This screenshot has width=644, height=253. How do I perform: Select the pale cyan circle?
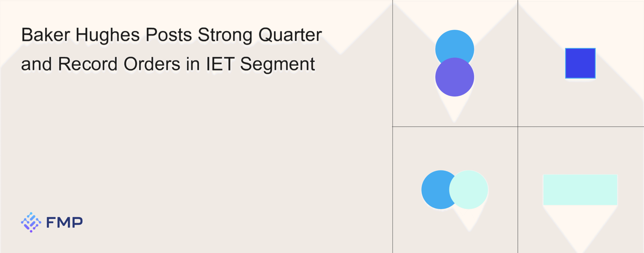pyautogui.click(x=469, y=190)
